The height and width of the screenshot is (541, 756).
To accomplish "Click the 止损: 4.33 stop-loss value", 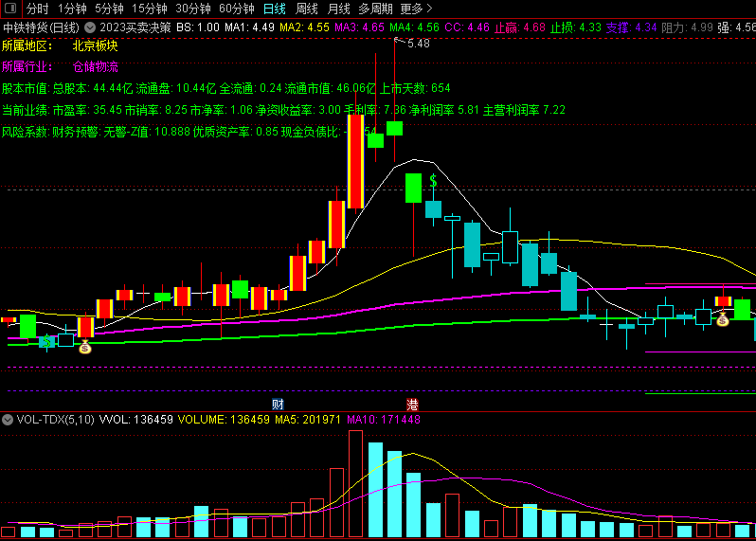I will (576, 27).
